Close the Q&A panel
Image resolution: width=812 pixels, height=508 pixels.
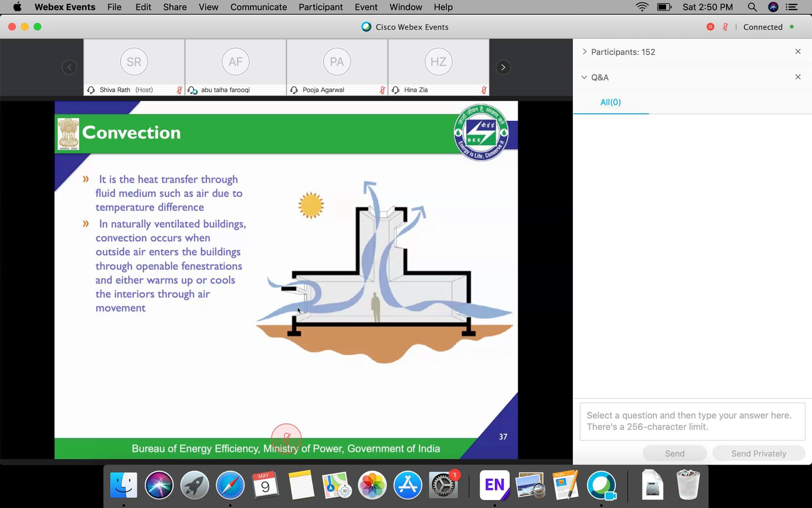click(x=798, y=77)
